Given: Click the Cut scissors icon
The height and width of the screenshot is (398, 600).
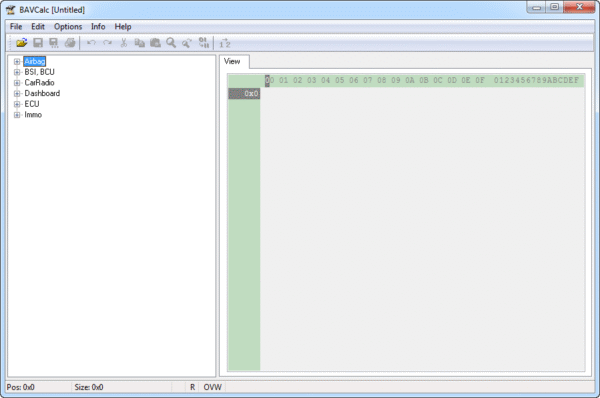Looking at the screenshot, I should (123, 42).
